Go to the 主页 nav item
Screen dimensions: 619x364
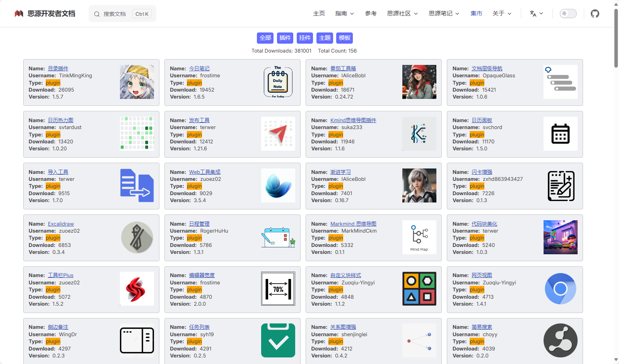click(319, 14)
